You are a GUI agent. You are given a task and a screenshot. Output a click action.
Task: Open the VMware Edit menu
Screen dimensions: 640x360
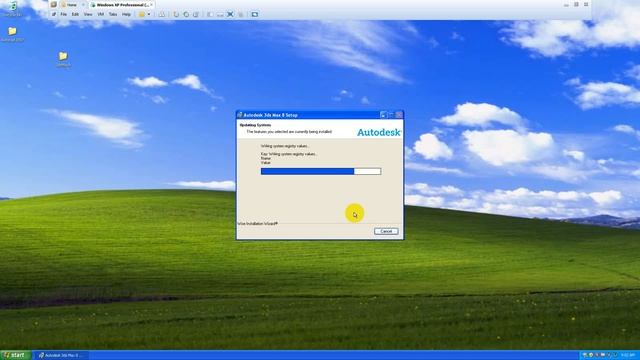[x=75, y=14]
